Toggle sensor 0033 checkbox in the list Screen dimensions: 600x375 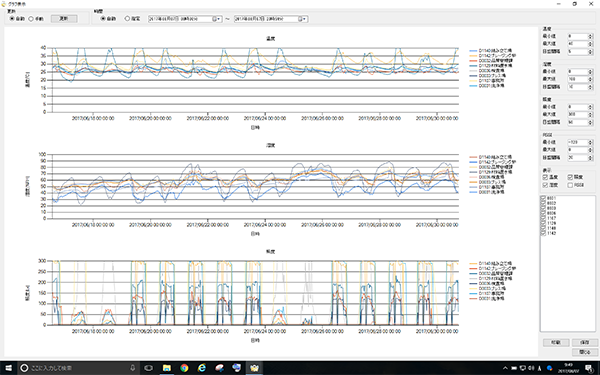click(543, 208)
